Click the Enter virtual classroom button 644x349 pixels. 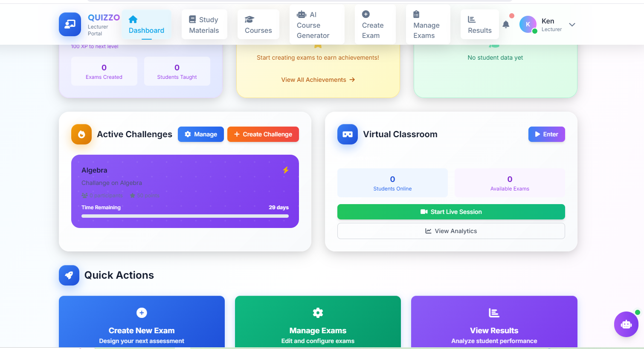pos(547,134)
